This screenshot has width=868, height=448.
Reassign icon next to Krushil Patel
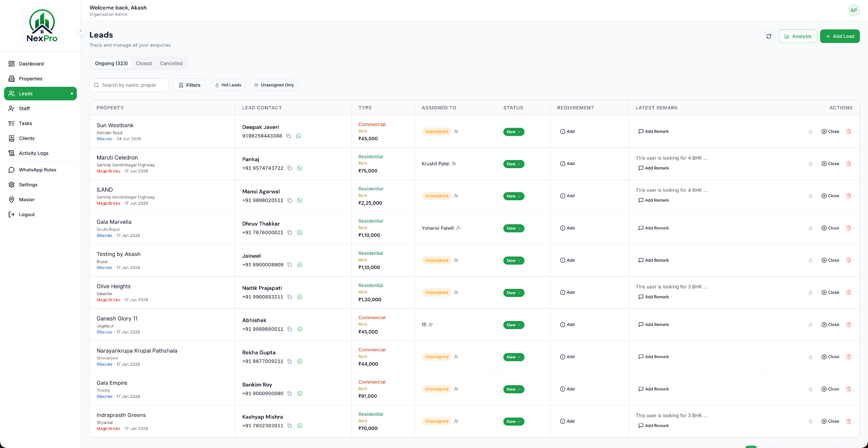(x=454, y=164)
